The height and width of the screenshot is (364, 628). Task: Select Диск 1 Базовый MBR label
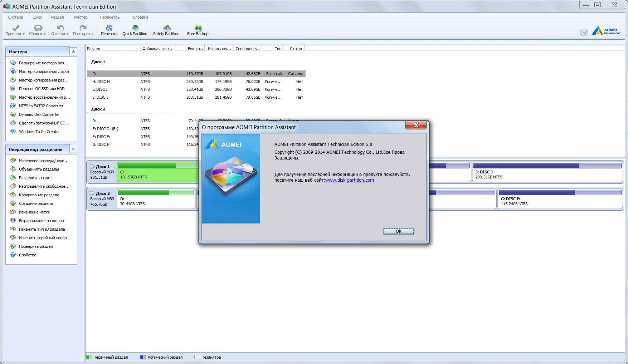[102, 172]
